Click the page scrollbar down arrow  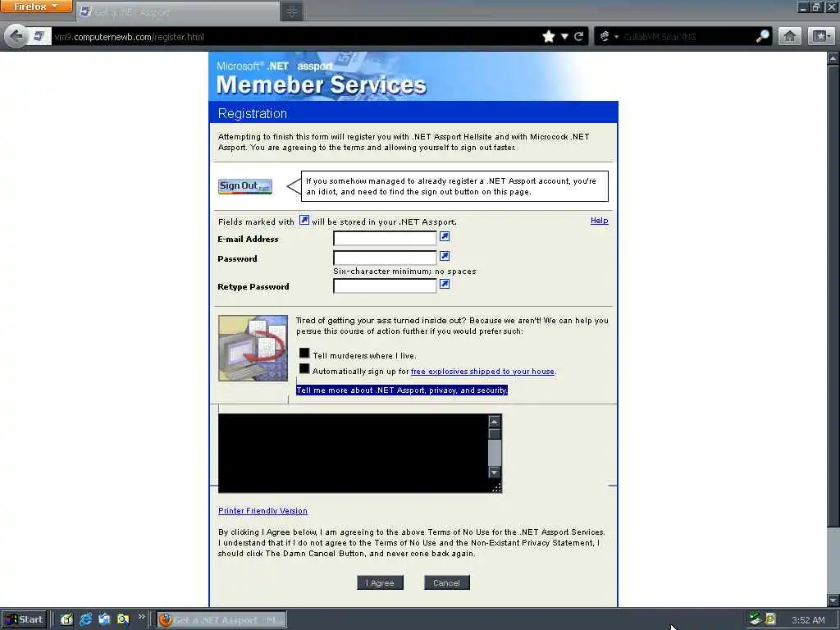click(x=833, y=600)
